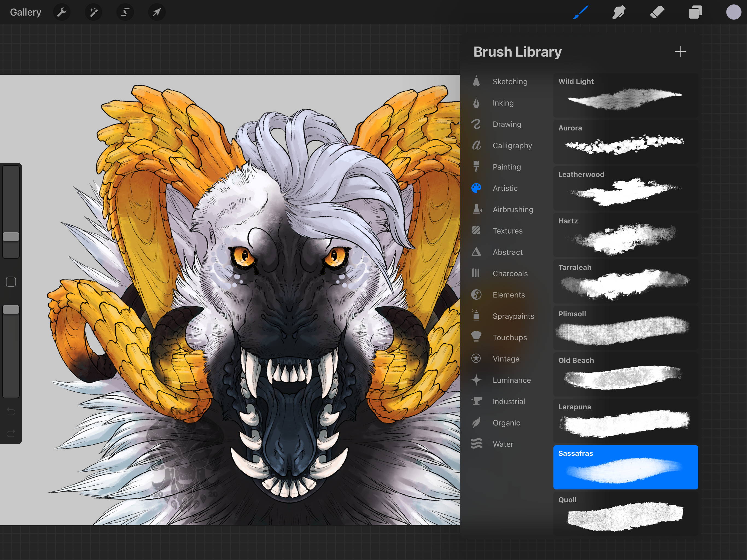This screenshot has height=560, width=747.
Task: Tap the brush size slider handle
Action: coord(11,237)
